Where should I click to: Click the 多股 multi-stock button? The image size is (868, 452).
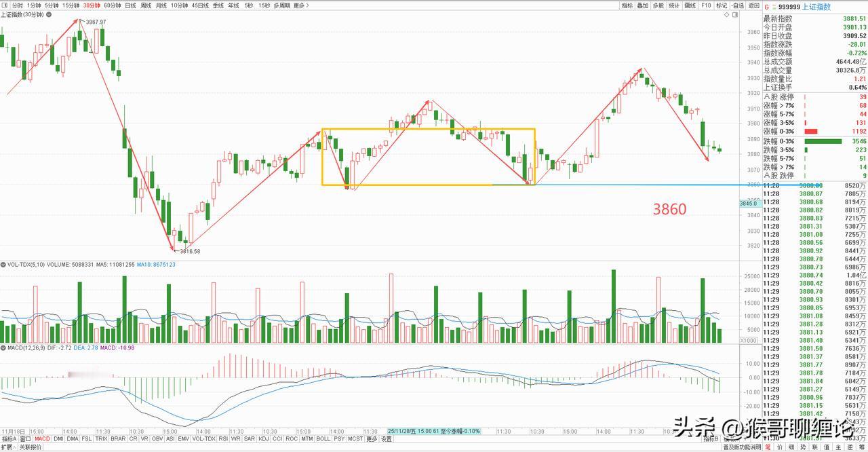[x=658, y=5]
